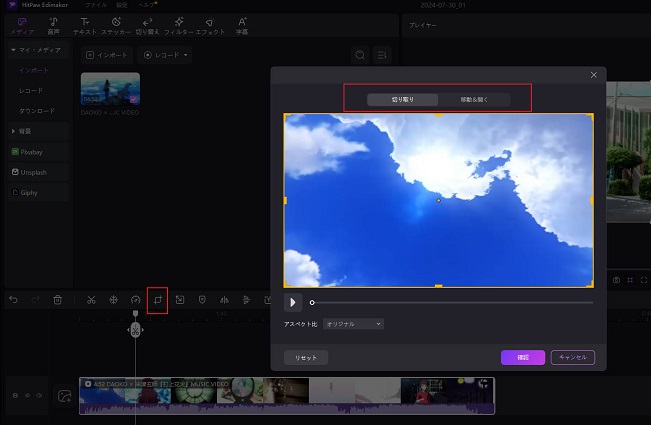Select ダウンロード in the sidebar
The height and width of the screenshot is (425, 651).
(37, 111)
